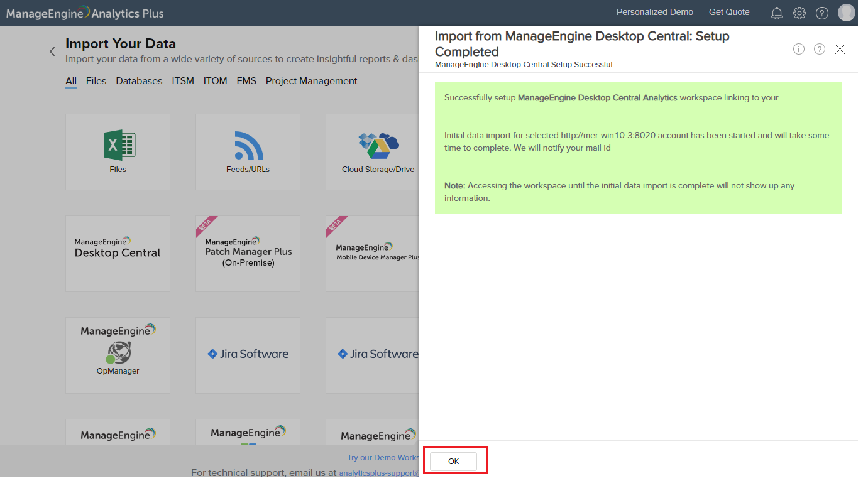This screenshot has height=503, width=868.
Task: Click the ManageEngine Analytics Plus logo
Action: tap(85, 13)
